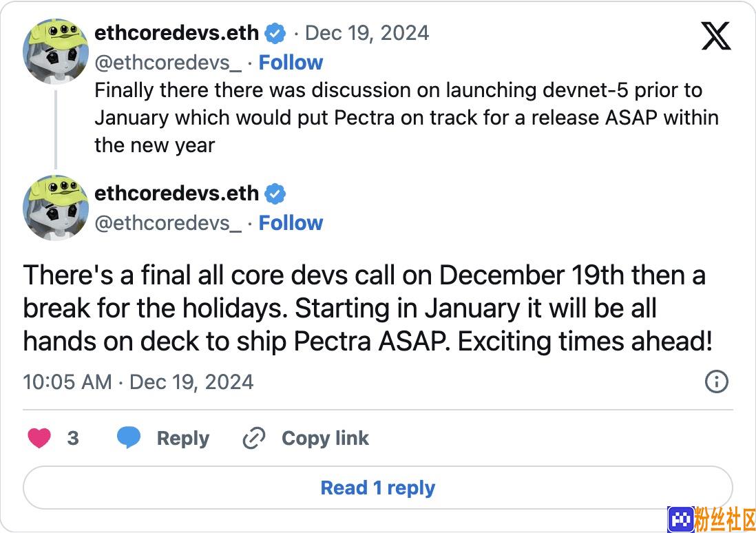Click ethcoredevs.eth name in second tweet
The width and height of the screenshot is (756, 533).
pos(176,194)
